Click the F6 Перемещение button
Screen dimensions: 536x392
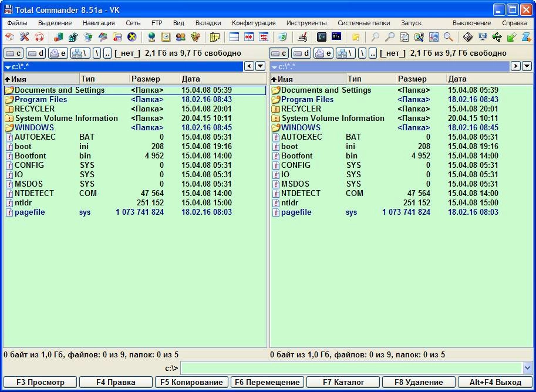coord(267,382)
